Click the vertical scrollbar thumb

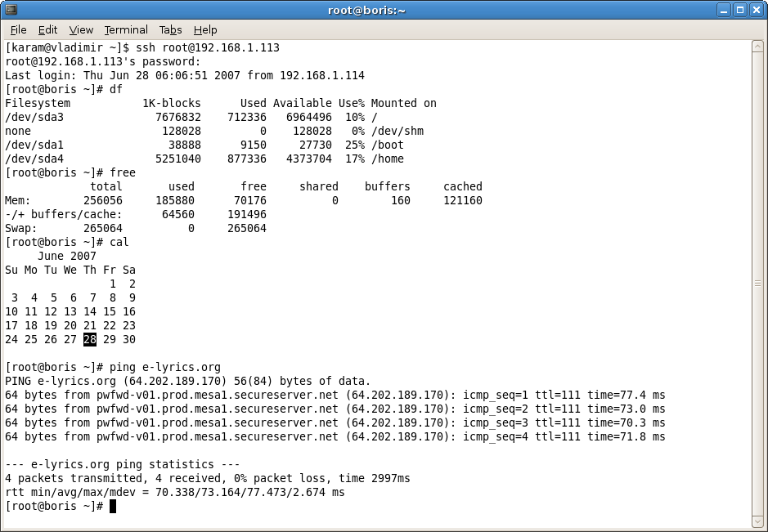(x=757, y=283)
